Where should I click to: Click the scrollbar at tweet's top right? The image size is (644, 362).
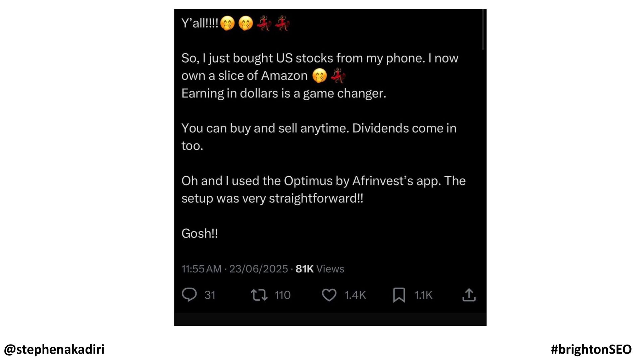[483, 29]
